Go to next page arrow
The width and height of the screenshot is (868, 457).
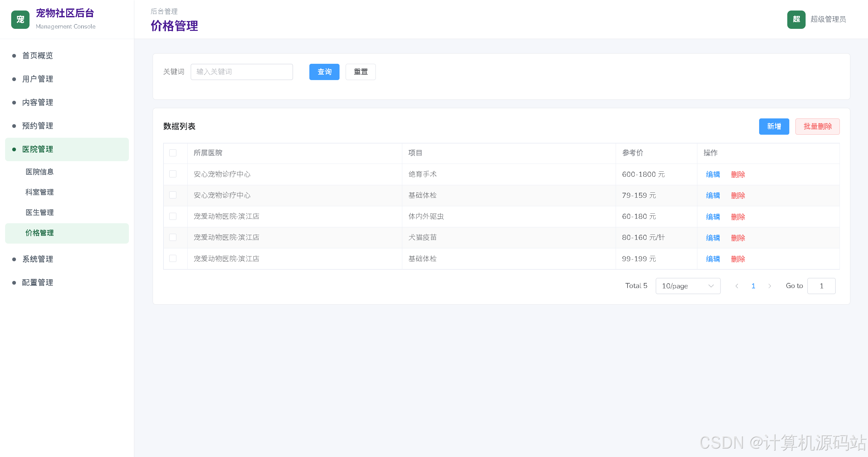[x=770, y=286]
